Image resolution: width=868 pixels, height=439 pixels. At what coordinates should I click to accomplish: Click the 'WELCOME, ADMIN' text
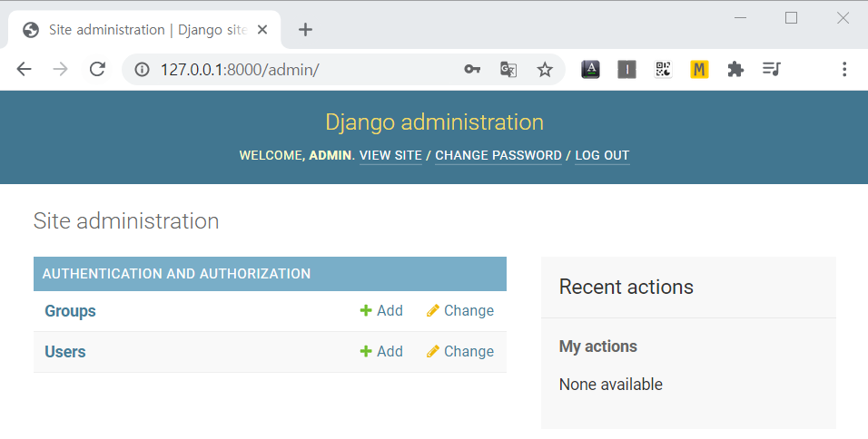295,155
